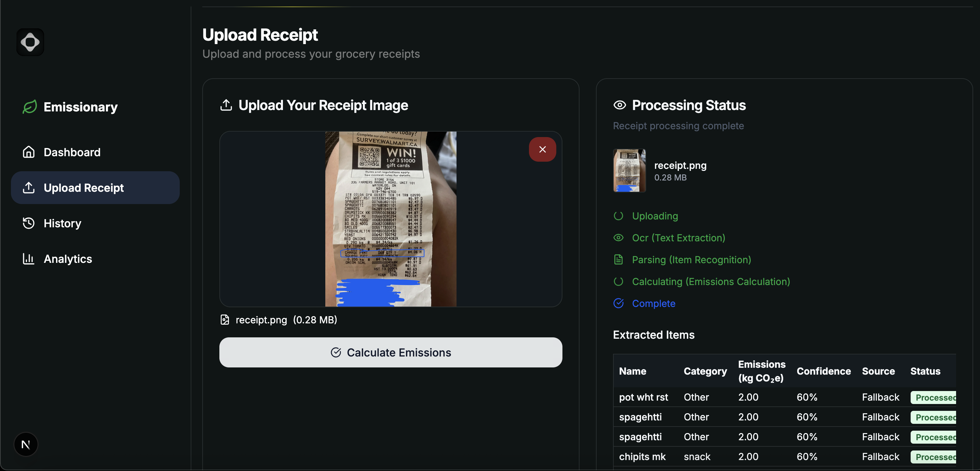Click the small receipt.png thumbnail in Processing Status
The width and height of the screenshot is (980, 471).
click(x=629, y=171)
